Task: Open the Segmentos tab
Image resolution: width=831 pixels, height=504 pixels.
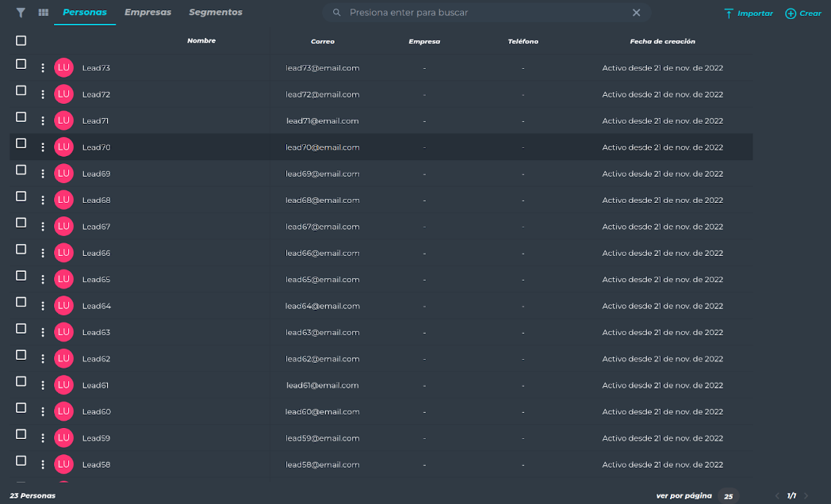Action: 216,13
